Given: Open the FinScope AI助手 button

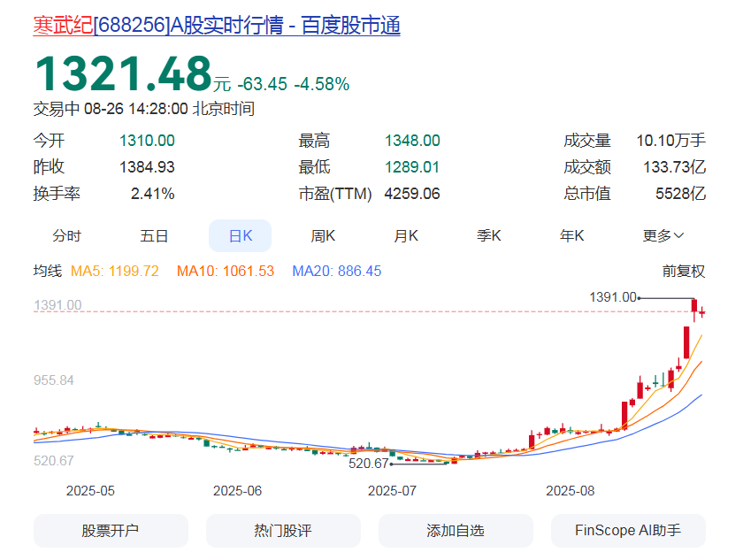Looking at the screenshot, I should pyautogui.click(x=628, y=531).
